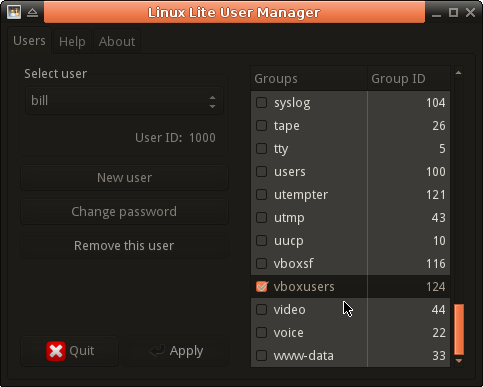Check the tty group box

(x=261, y=149)
